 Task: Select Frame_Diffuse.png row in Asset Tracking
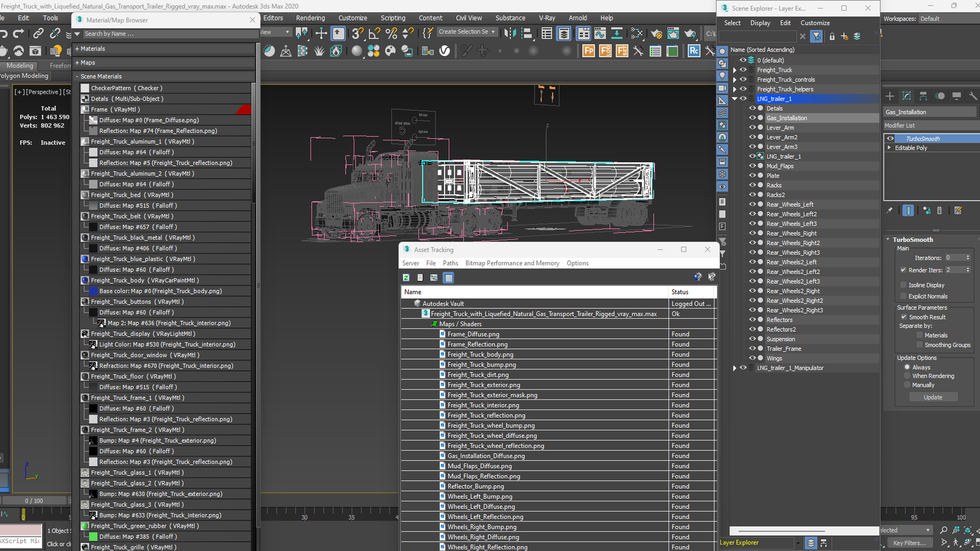coord(558,334)
